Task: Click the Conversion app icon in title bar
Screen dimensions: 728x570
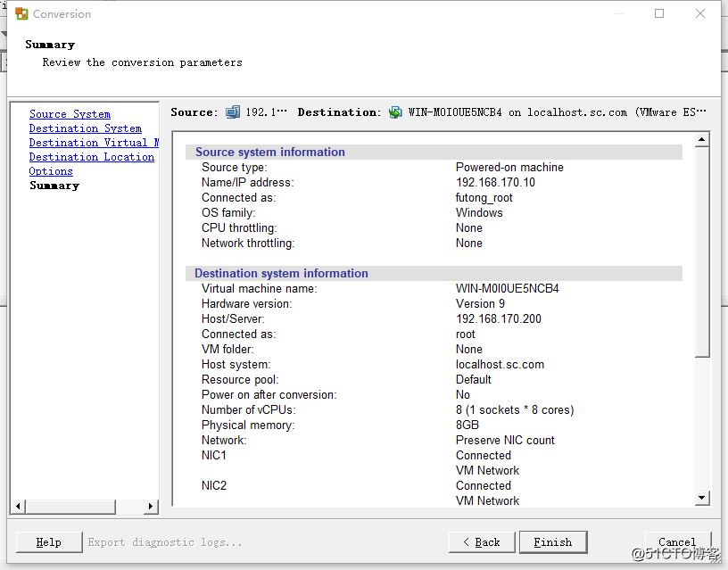Action: point(21,14)
